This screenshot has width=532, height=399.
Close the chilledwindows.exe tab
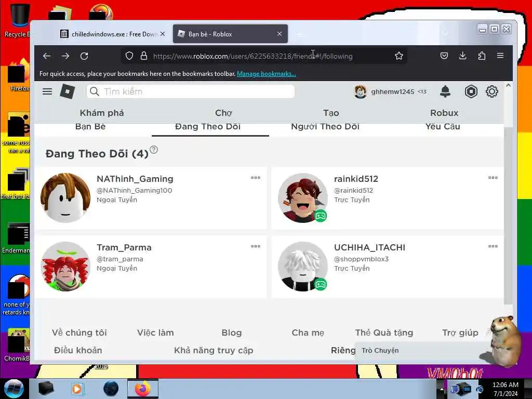point(163,34)
